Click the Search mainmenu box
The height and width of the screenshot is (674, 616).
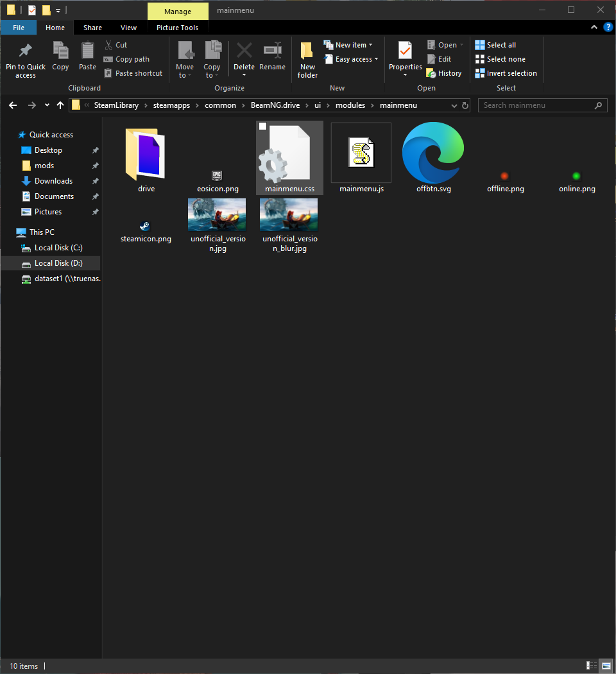pos(543,105)
